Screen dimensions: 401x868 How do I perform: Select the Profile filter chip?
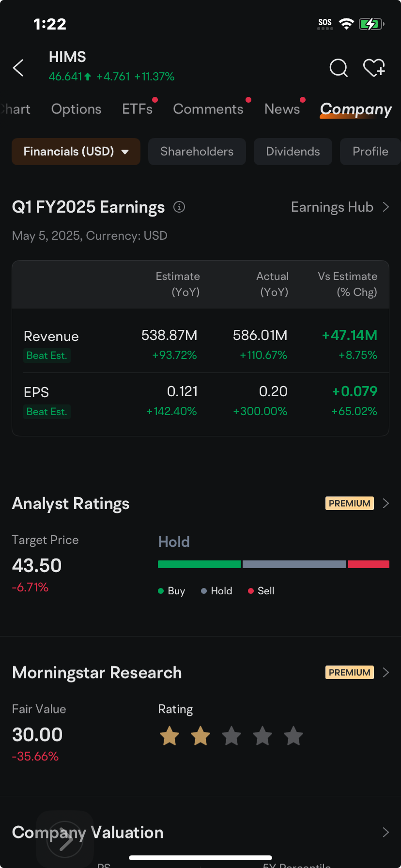click(x=370, y=152)
